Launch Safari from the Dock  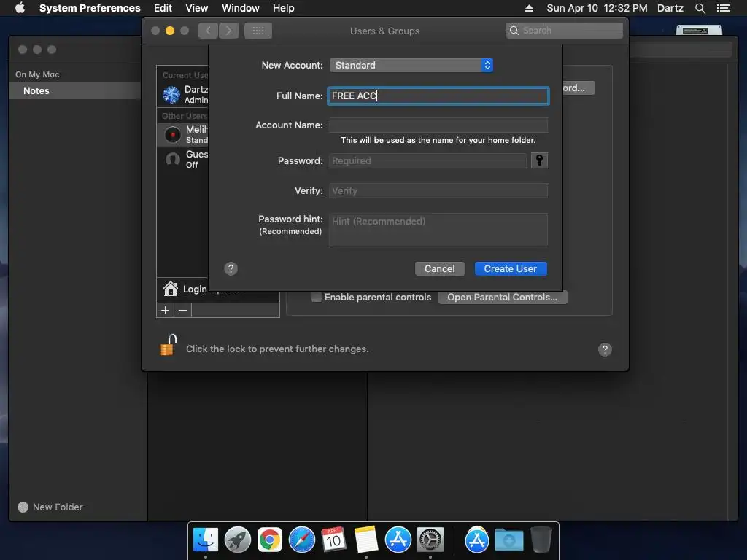301,540
